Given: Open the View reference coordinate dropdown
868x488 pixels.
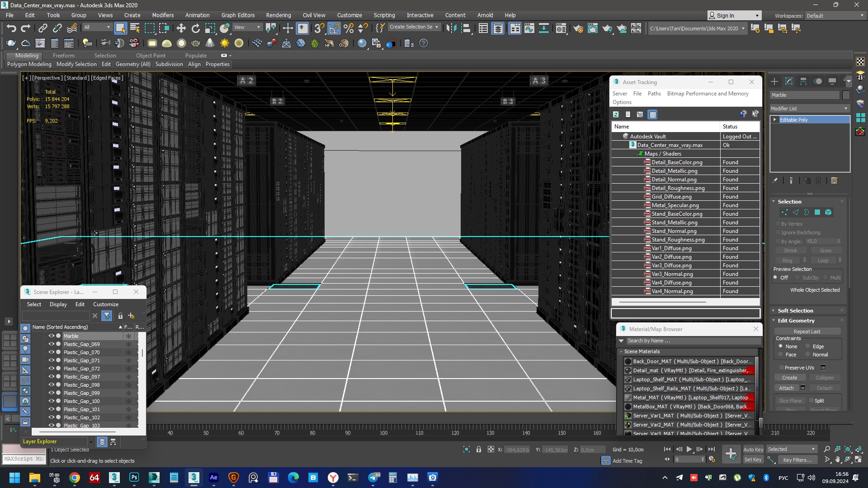Looking at the screenshot, I should pyautogui.click(x=247, y=27).
